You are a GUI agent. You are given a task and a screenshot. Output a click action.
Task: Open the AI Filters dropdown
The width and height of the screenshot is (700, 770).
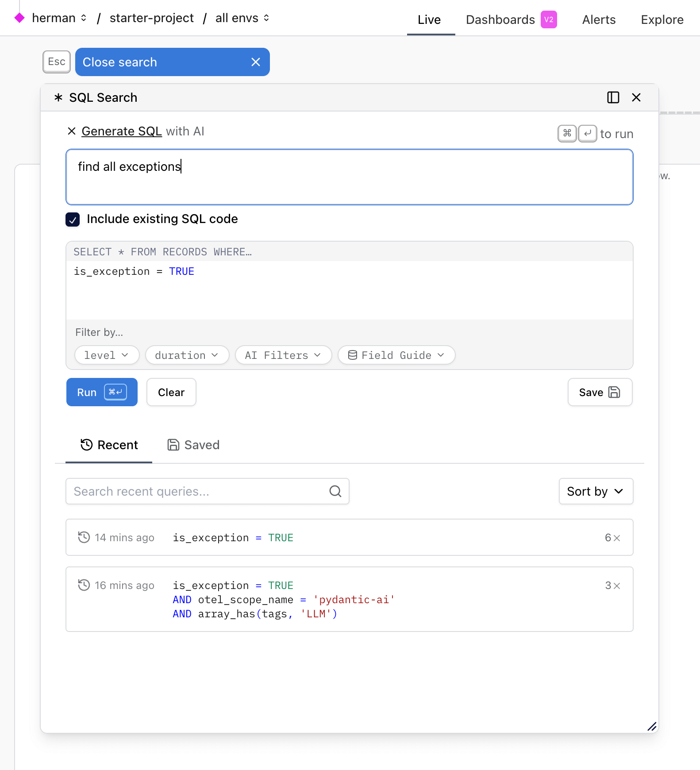pyautogui.click(x=283, y=355)
